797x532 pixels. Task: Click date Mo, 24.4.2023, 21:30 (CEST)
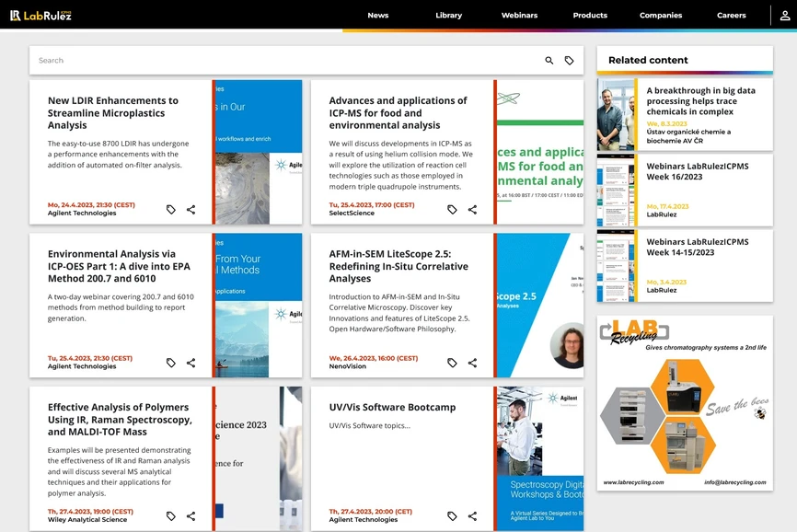(91, 205)
